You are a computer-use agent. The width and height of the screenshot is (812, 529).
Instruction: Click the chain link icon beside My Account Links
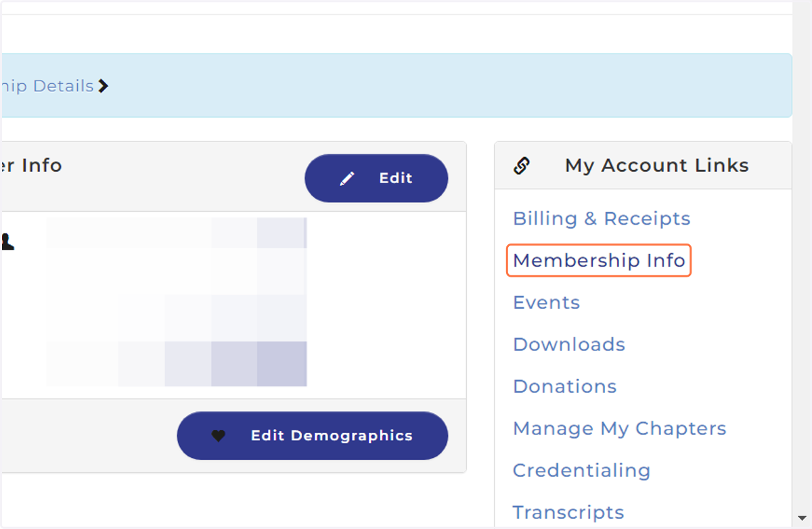pyautogui.click(x=522, y=166)
